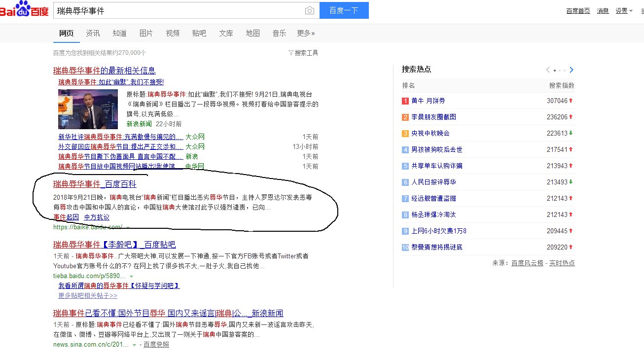Open the 实时热点 link
The image size is (644, 356).
click(x=562, y=263)
